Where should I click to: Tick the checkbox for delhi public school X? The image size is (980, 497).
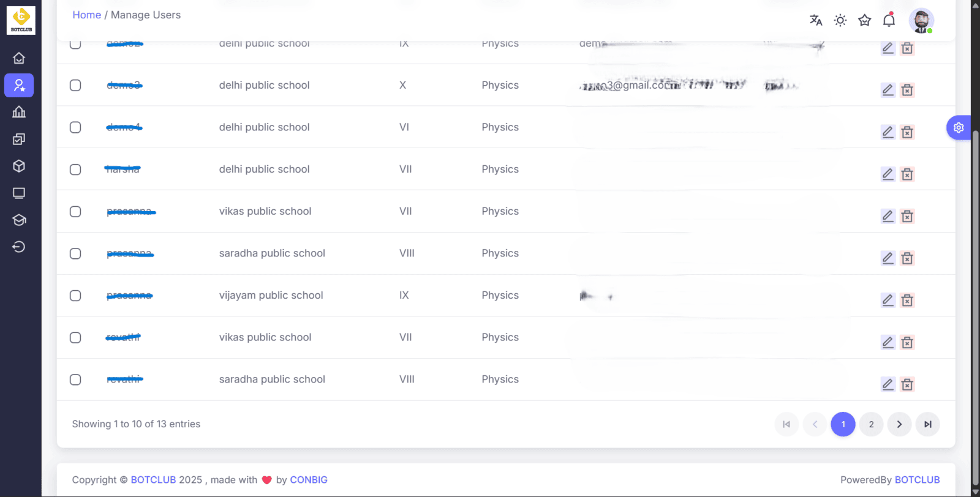click(75, 85)
